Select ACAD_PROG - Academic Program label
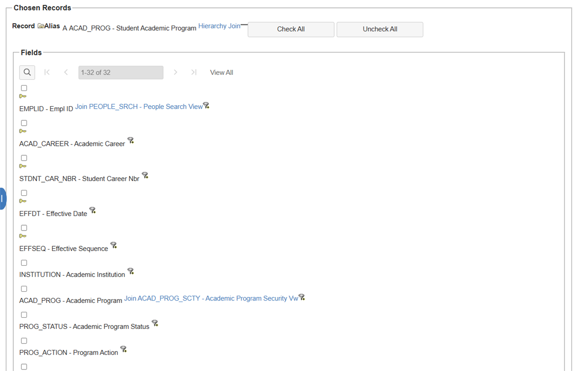 click(71, 301)
